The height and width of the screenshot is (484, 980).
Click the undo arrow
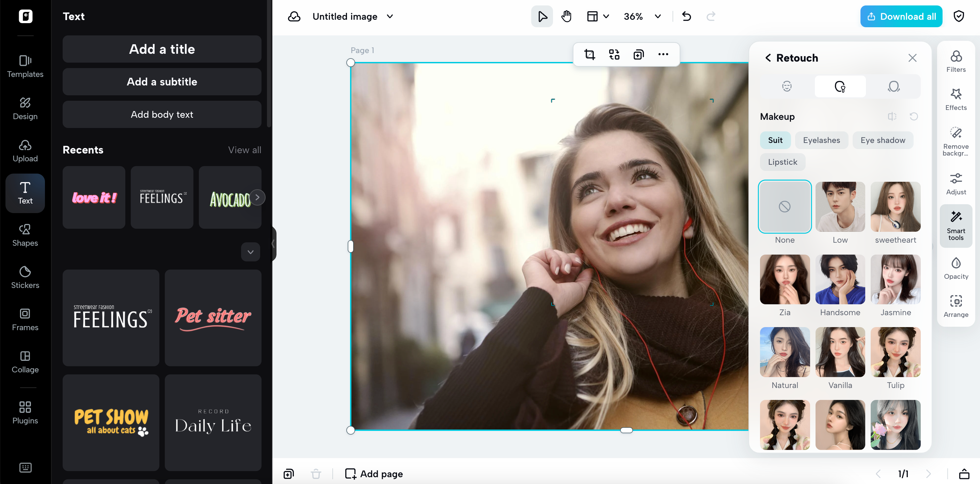click(x=686, y=16)
